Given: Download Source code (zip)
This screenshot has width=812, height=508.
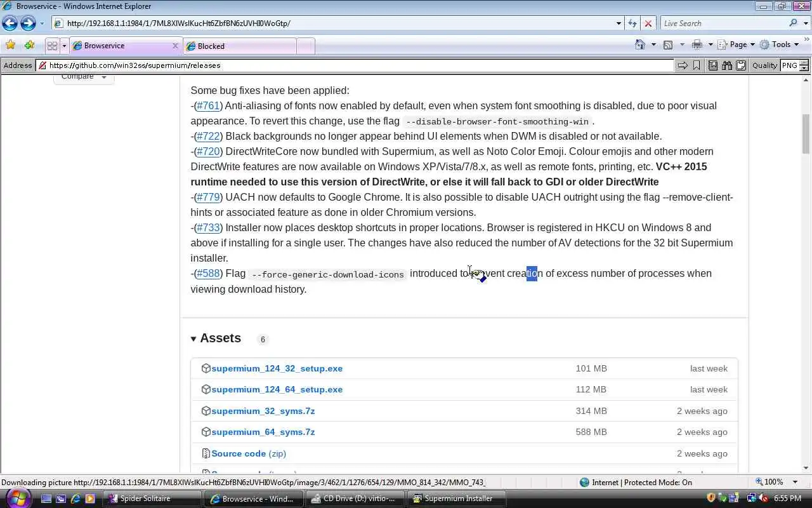Looking at the screenshot, I should click(249, 453).
